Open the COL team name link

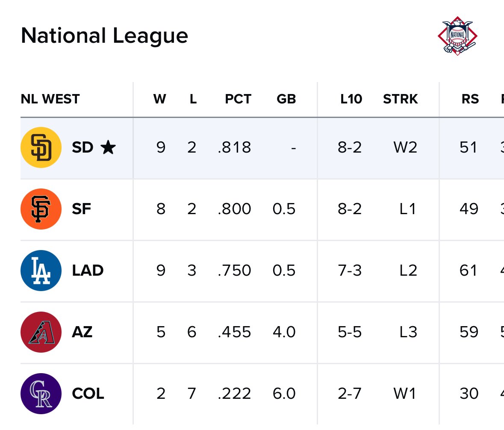[88, 394]
